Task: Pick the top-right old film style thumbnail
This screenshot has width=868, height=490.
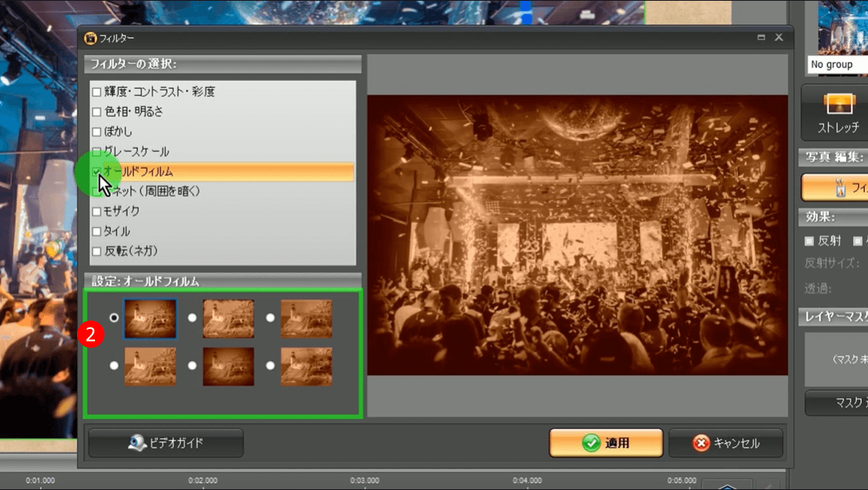Action: pyautogui.click(x=306, y=319)
